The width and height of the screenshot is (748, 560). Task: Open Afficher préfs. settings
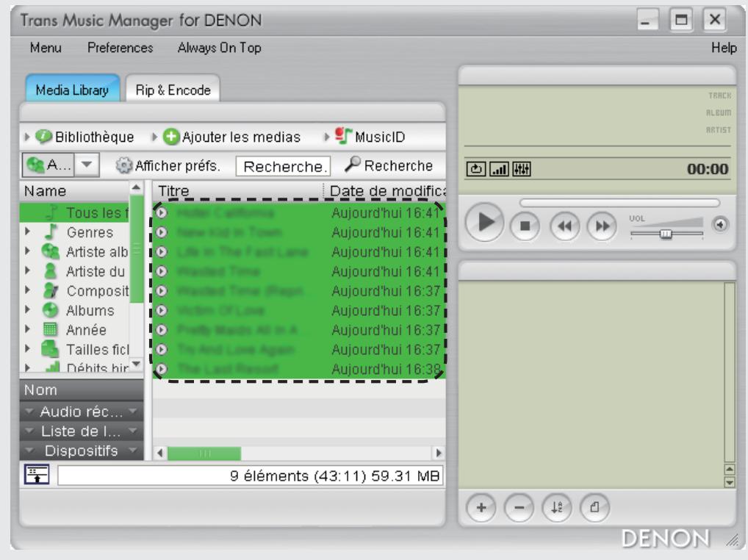click(168, 165)
